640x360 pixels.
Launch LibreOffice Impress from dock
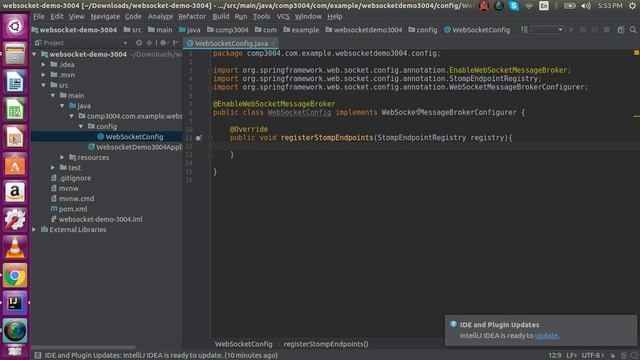point(15,137)
